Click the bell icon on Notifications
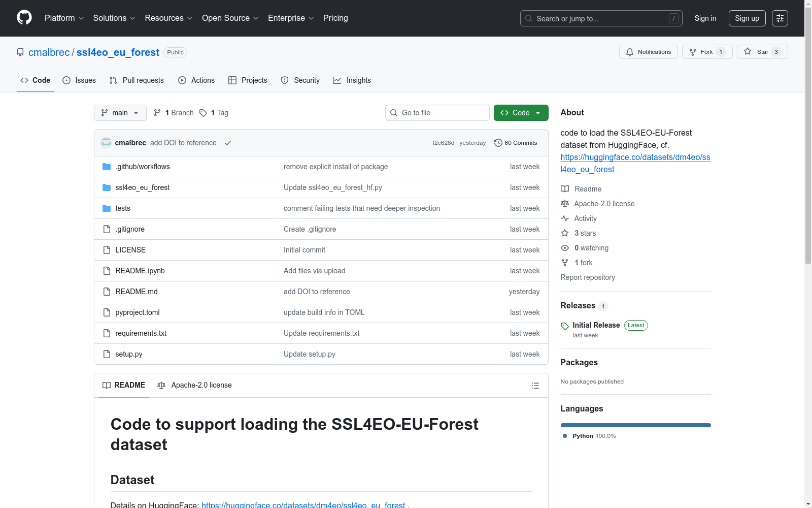 tap(630, 52)
